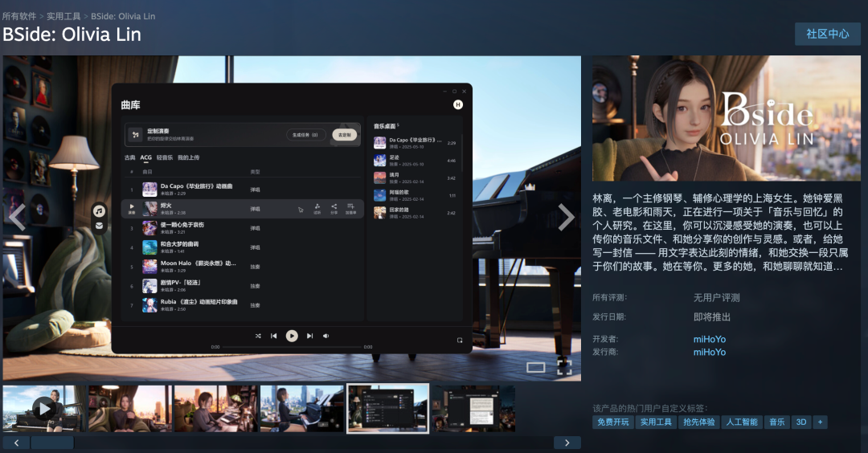Open the 古典 tab in music library
This screenshot has height=453, width=868.
[129, 157]
